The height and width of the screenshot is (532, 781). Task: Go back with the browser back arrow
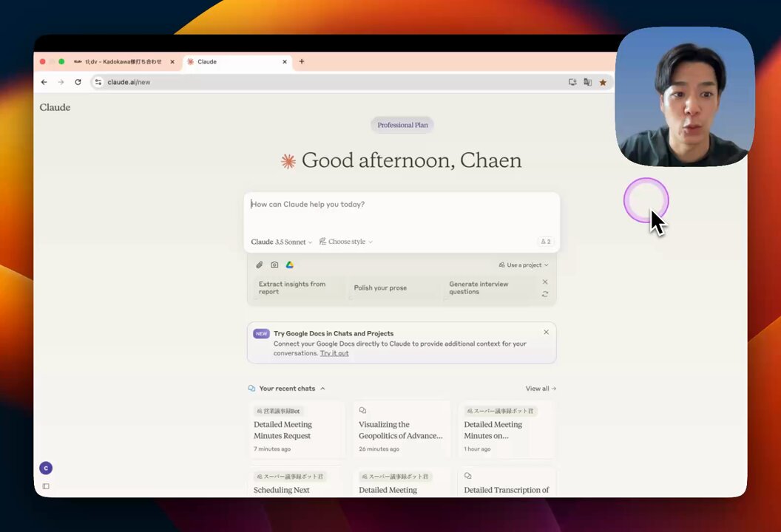coord(44,82)
